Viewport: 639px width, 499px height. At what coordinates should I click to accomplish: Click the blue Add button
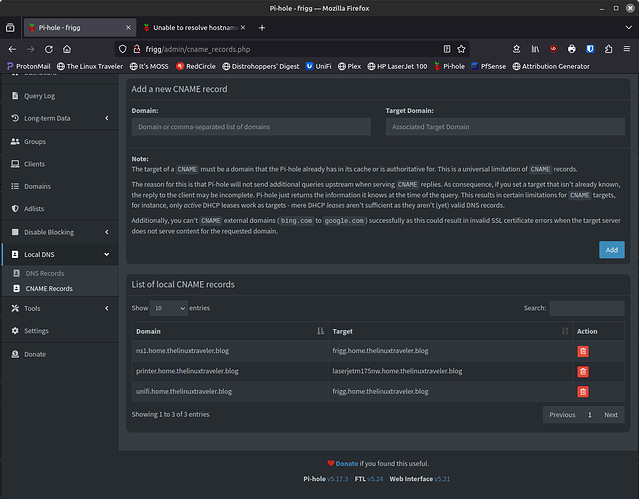tap(612, 250)
